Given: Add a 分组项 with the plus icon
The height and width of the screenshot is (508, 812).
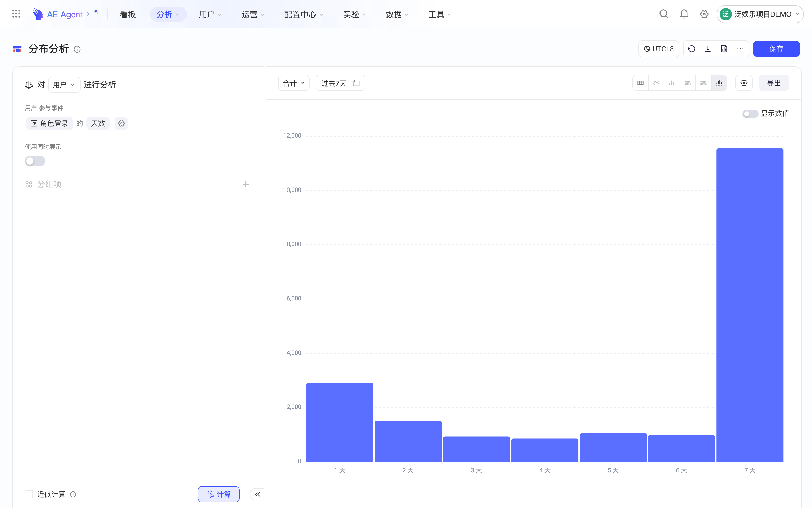Looking at the screenshot, I should coord(246,184).
